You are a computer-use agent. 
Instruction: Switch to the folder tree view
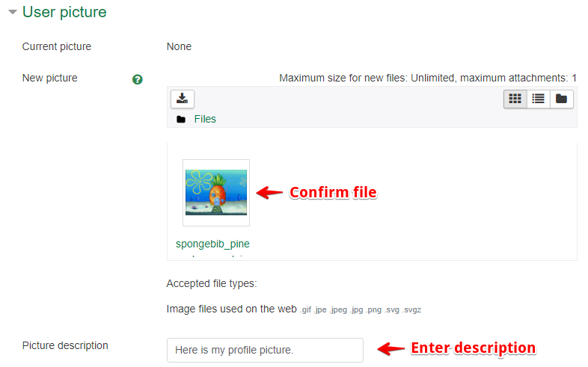click(x=561, y=99)
